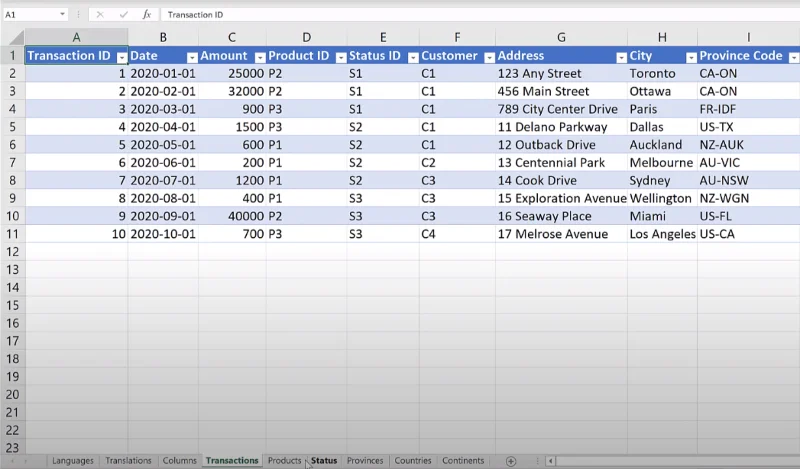The image size is (800, 469).
Task: Switch to the Provinces sheet tab
Action: (x=365, y=460)
